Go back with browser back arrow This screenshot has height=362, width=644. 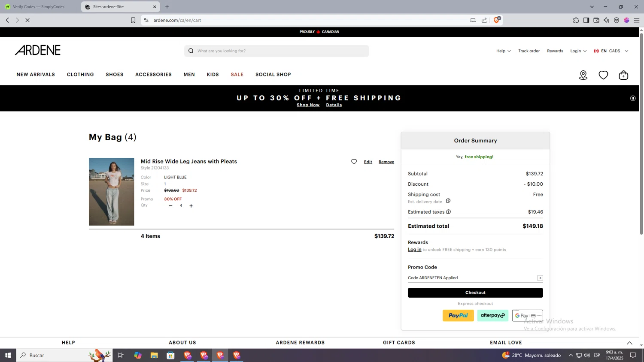click(7, 20)
